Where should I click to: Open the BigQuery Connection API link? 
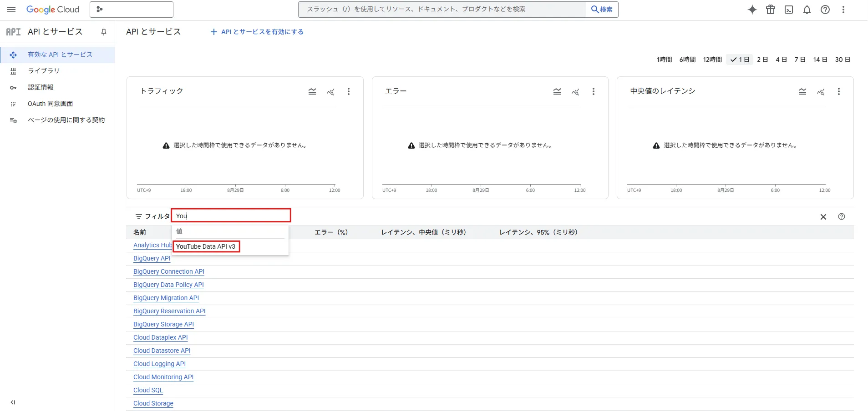coord(169,272)
